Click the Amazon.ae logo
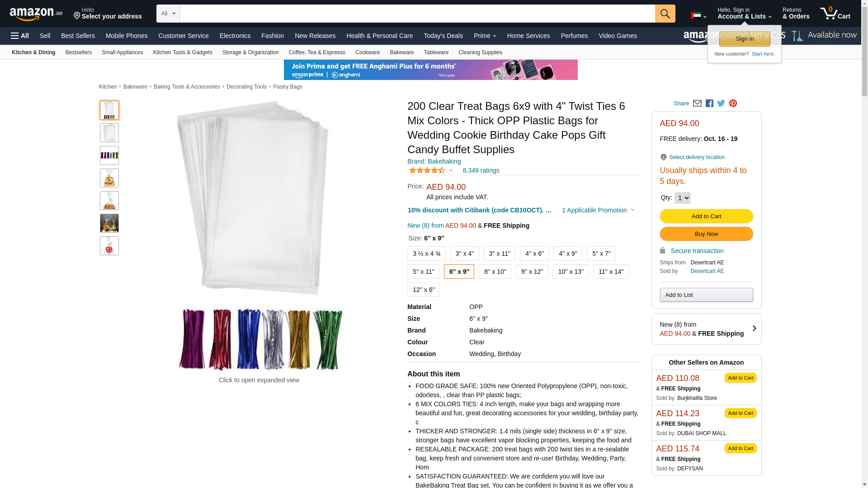This screenshot has height=488, width=868. tap(36, 14)
